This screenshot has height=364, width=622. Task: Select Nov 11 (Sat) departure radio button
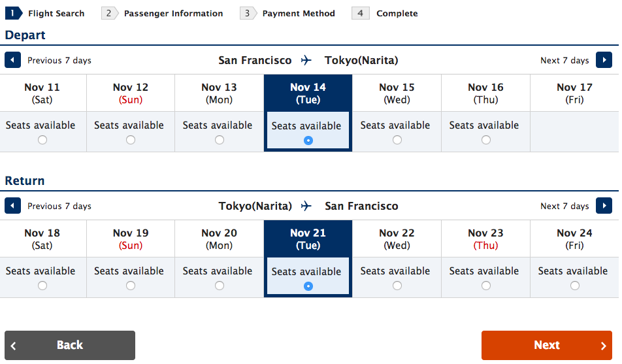point(42,140)
